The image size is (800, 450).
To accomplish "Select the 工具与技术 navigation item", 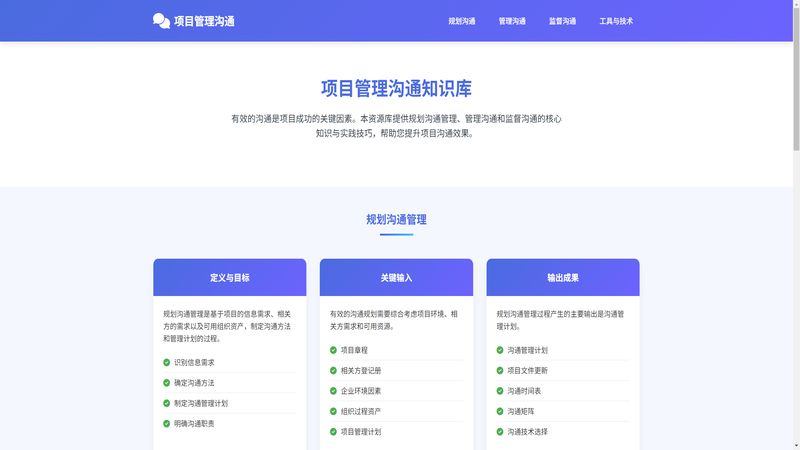I will pyautogui.click(x=616, y=21).
